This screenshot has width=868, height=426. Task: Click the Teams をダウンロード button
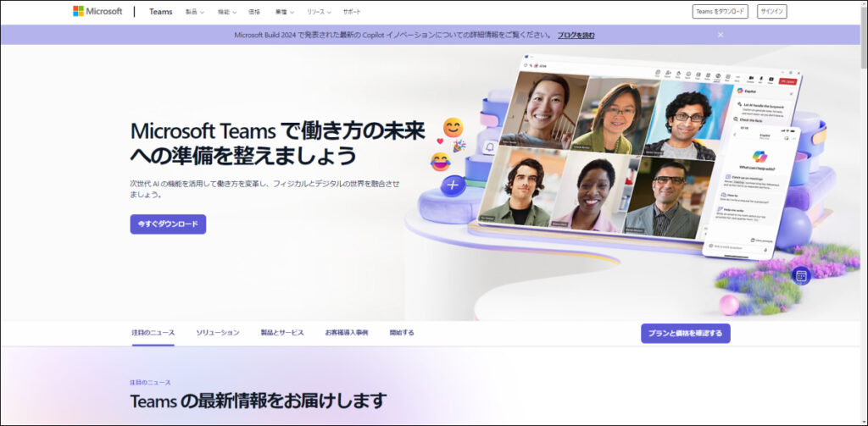click(720, 12)
